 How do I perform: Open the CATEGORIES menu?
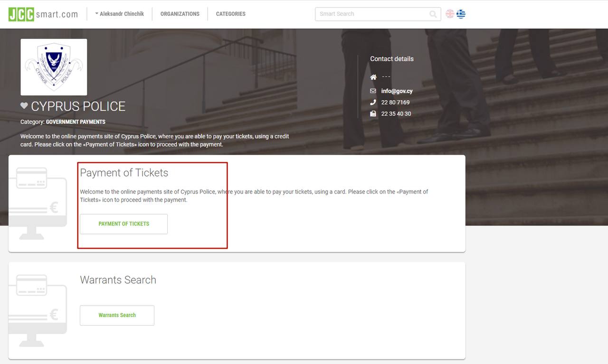230,14
